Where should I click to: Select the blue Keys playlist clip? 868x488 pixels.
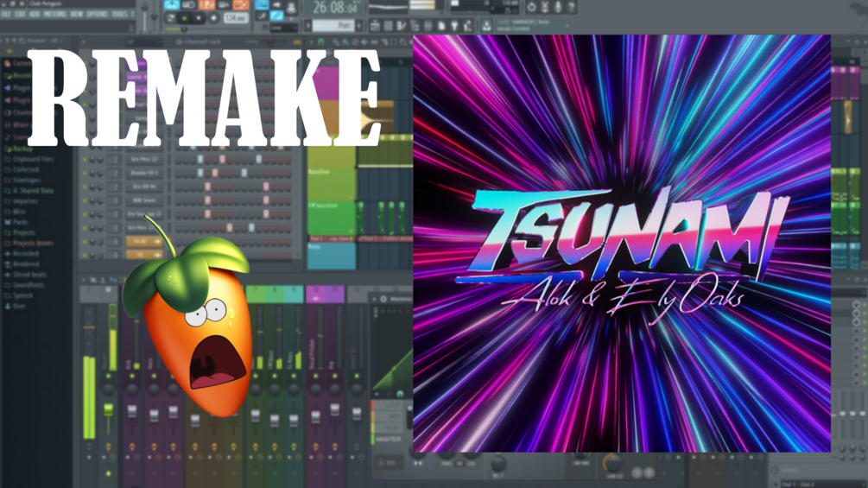click(332, 256)
